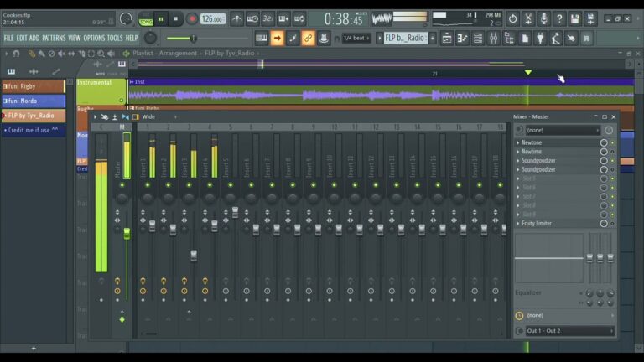Add new pattern with plus button
The width and height of the screenshot is (644, 362).
click(x=34, y=348)
